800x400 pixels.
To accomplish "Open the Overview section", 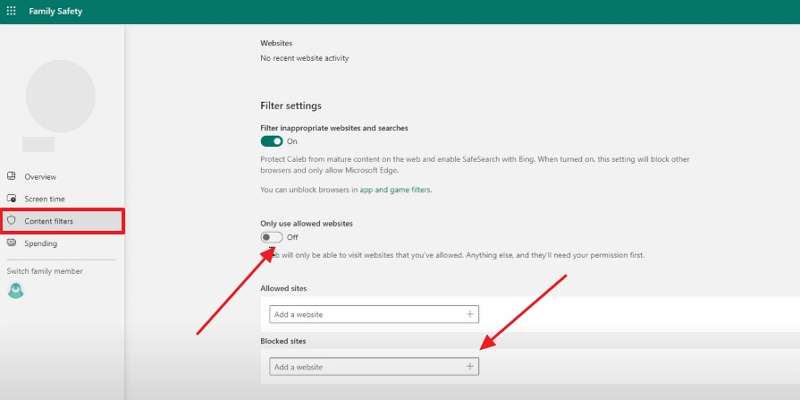I will (40, 177).
